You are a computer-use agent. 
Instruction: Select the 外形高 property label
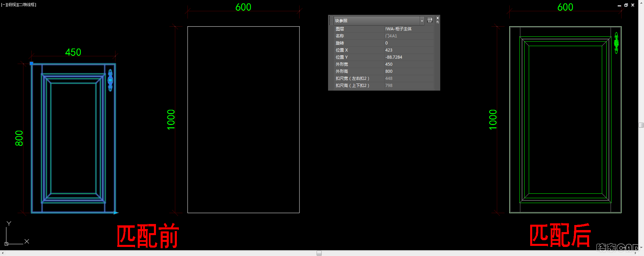pyautogui.click(x=342, y=71)
